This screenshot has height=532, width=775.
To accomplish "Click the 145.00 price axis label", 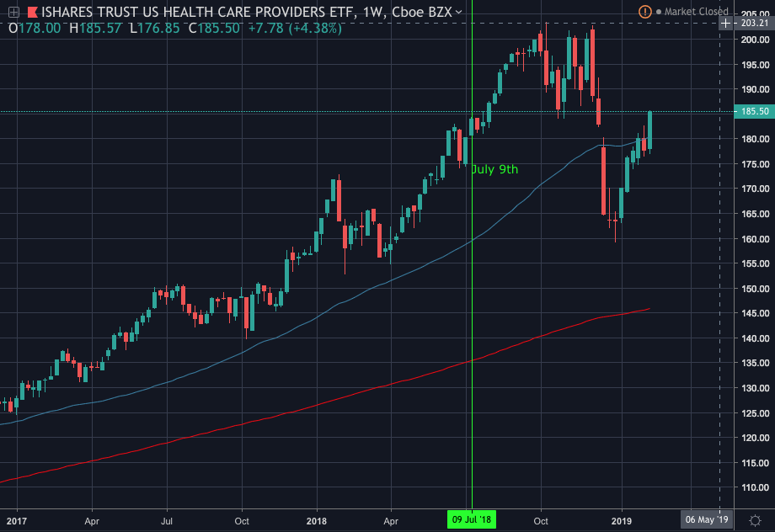I will point(755,313).
